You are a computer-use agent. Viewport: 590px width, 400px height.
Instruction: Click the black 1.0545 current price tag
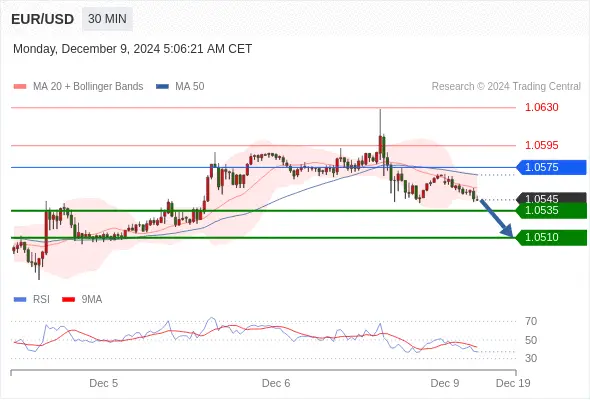(551, 198)
